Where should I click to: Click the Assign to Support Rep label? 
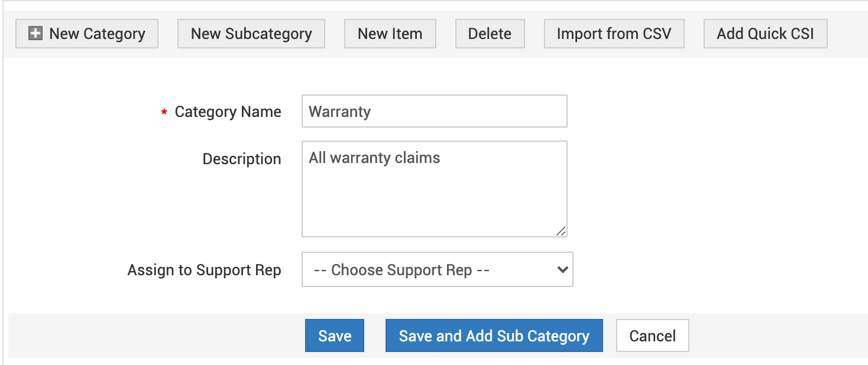click(204, 270)
